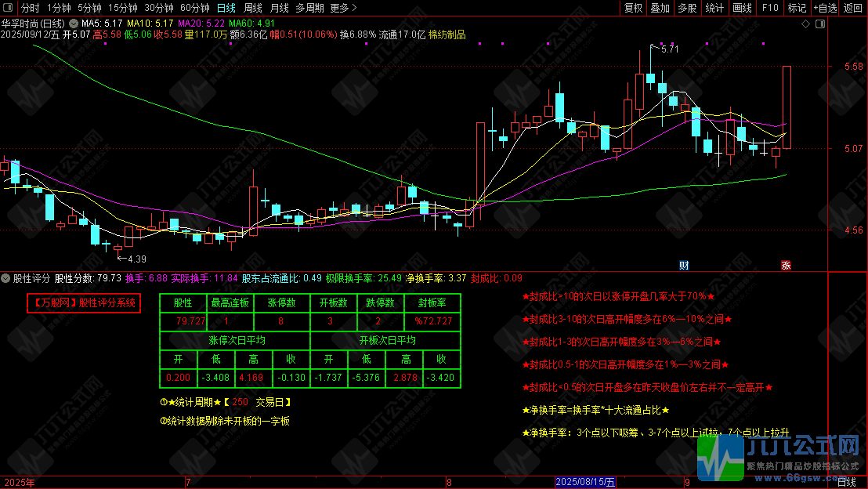868x489 pixels.
Task: Click the MA10: 5.17 label
Action: click(x=150, y=24)
